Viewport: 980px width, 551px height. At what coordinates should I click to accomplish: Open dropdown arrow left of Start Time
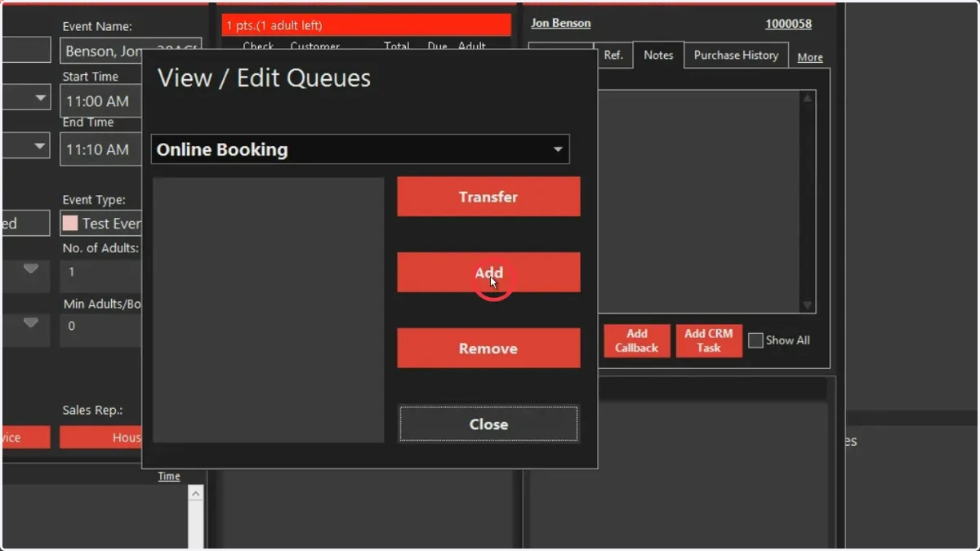coord(41,98)
